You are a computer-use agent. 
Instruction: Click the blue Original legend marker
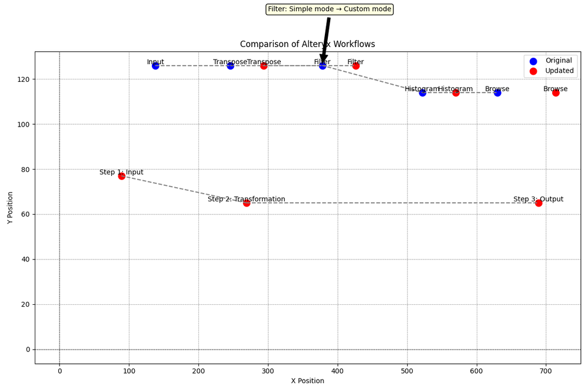coord(533,61)
